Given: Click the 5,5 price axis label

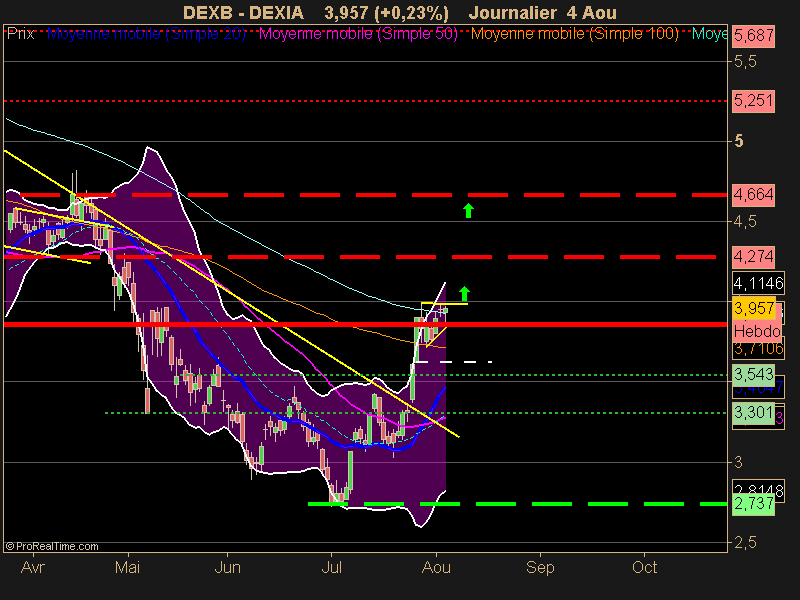Looking at the screenshot, I should [745, 62].
